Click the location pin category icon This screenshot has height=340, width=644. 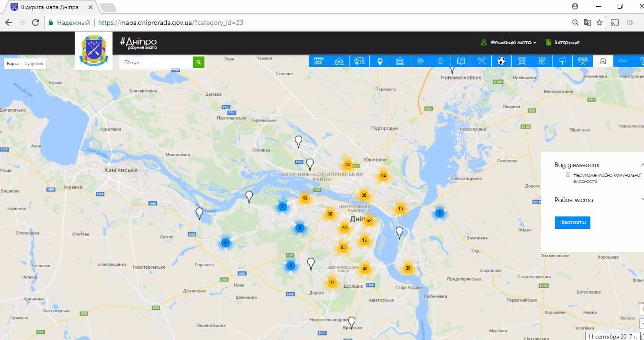tap(380, 61)
